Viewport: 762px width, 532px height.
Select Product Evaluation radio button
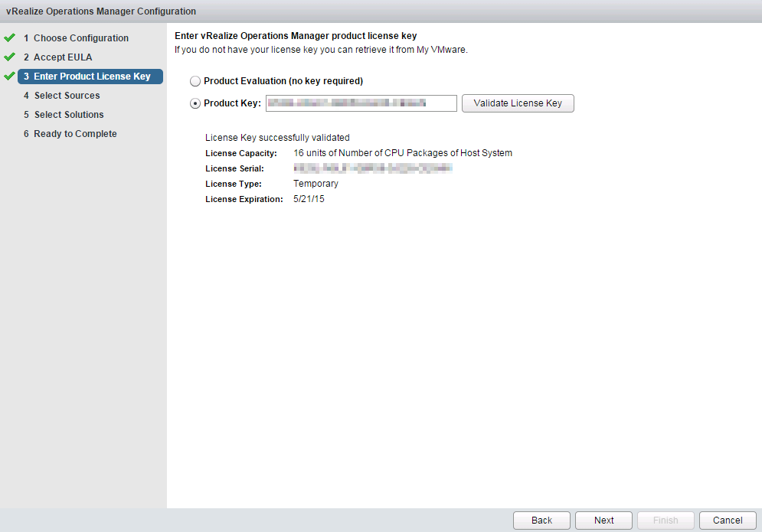tap(195, 81)
